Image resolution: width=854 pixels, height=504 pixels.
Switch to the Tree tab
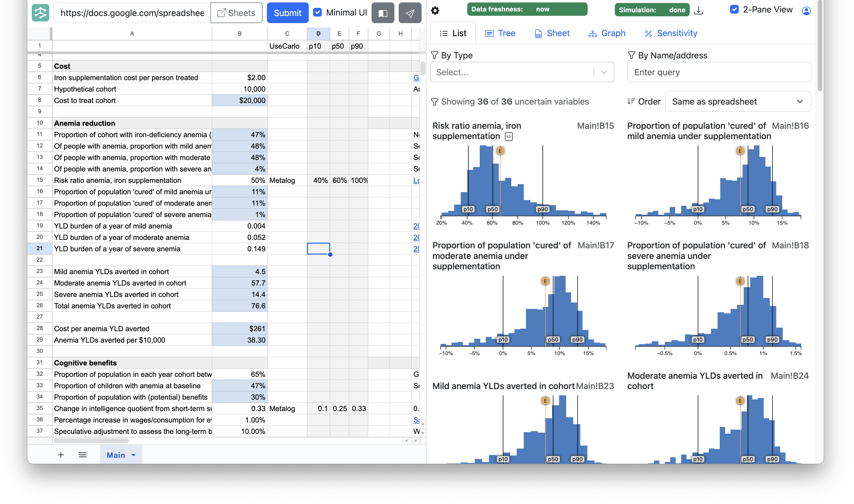500,33
